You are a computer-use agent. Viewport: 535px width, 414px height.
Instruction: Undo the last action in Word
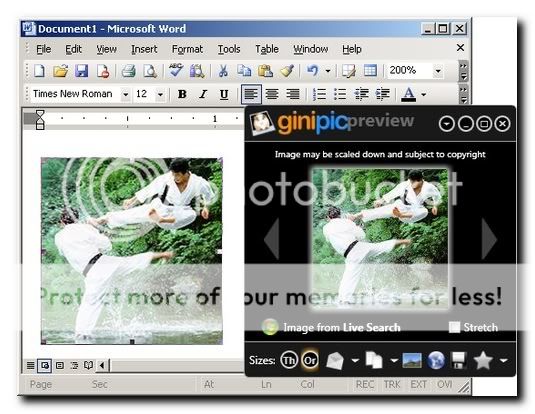(312, 71)
